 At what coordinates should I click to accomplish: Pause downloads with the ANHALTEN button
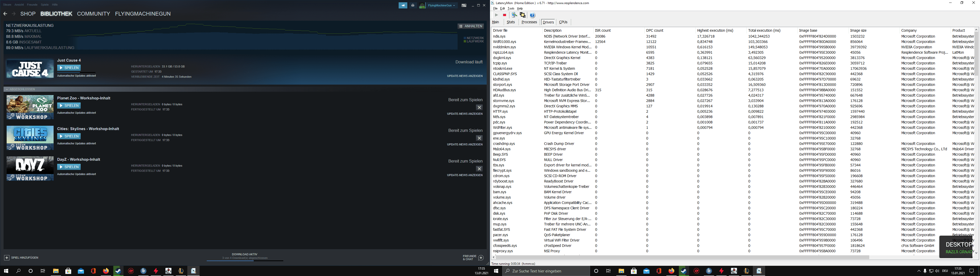tap(471, 26)
